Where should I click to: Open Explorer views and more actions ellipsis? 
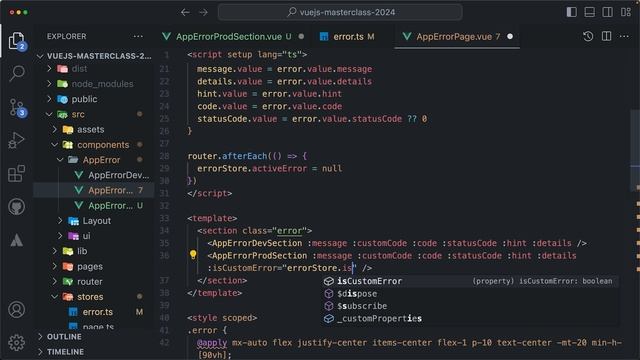(138, 36)
